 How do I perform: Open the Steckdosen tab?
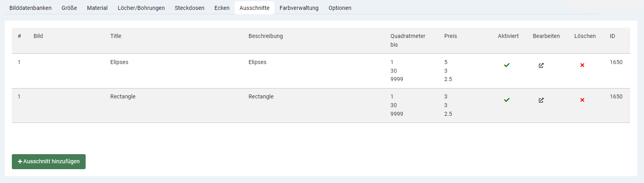point(189,8)
